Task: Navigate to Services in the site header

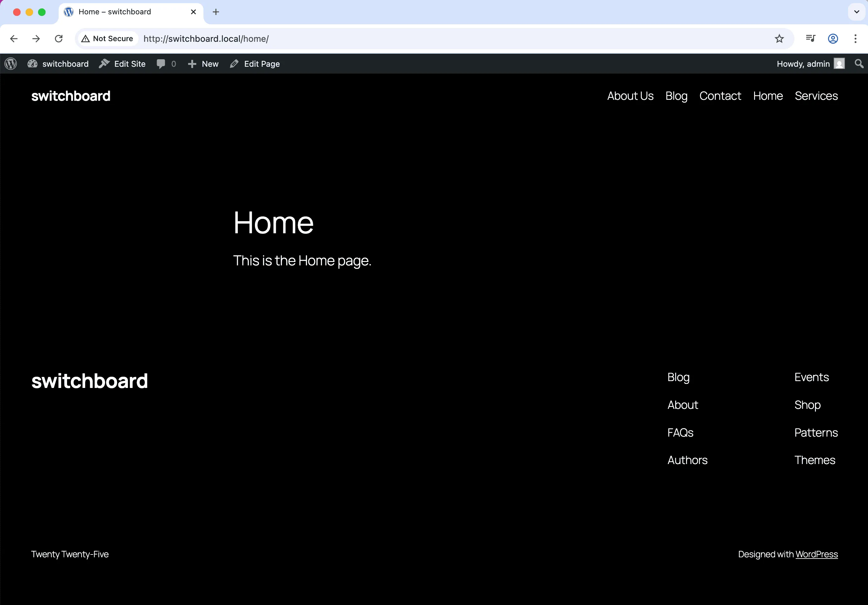Action: coord(816,96)
